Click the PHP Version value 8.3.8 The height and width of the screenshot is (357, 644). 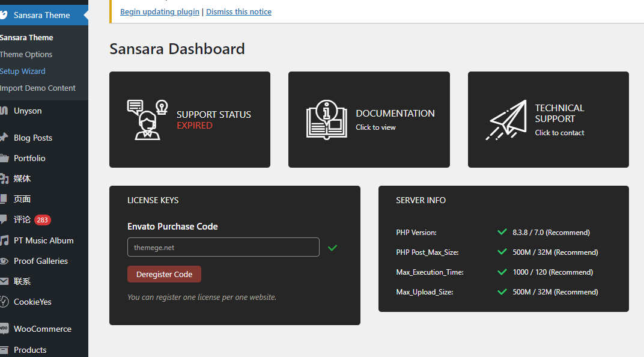point(551,232)
